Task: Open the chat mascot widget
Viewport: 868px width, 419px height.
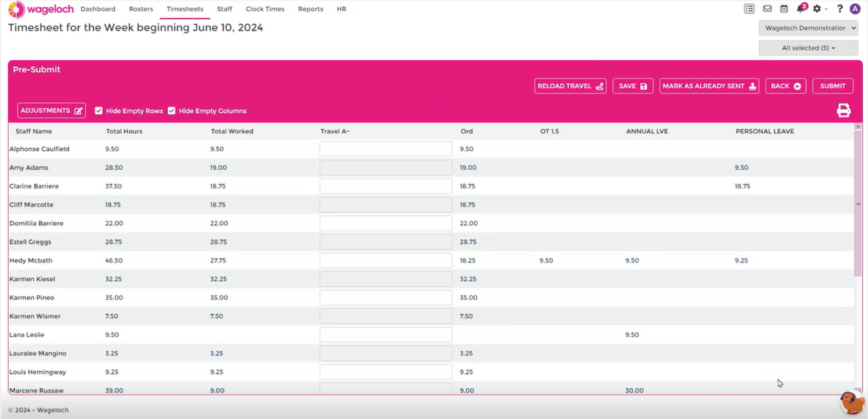Action: (x=852, y=402)
